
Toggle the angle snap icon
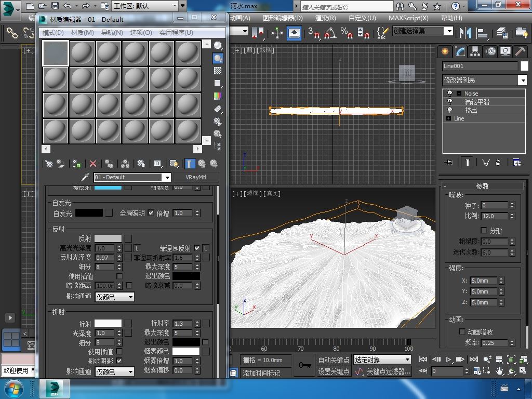coord(329,33)
